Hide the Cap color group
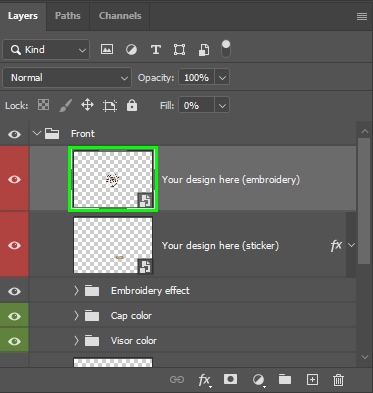This screenshot has width=373, height=393. click(14, 316)
